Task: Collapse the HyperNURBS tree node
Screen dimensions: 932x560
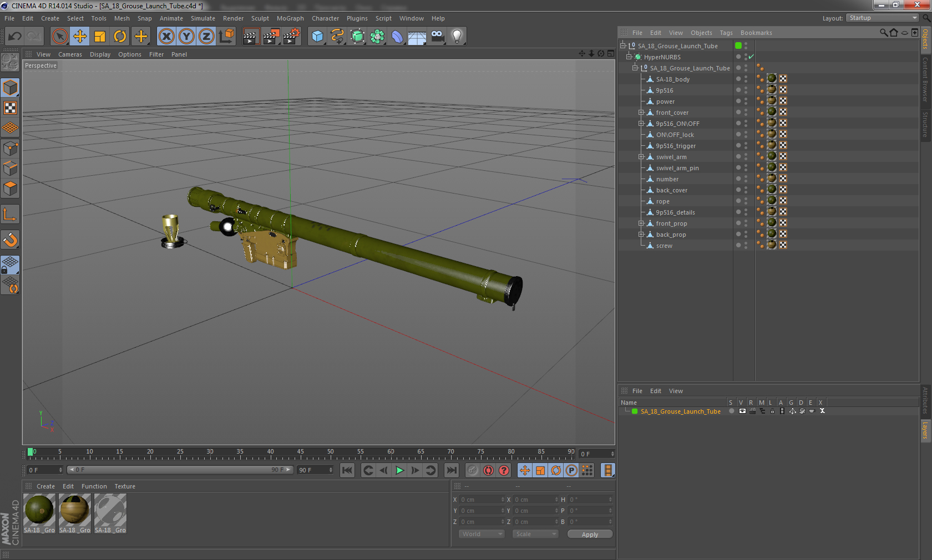Action: (x=629, y=57)
